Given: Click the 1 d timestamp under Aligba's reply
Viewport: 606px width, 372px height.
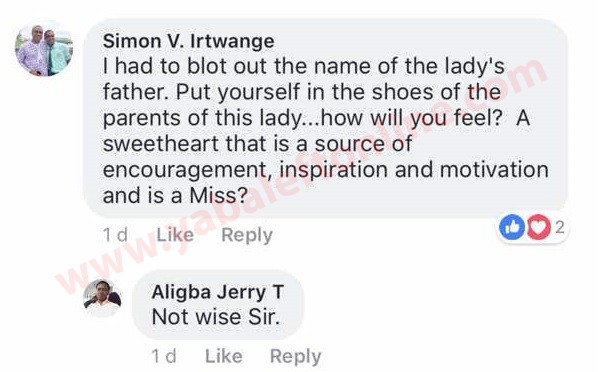Looking at the screenshot, I should (x=164, y=356).
